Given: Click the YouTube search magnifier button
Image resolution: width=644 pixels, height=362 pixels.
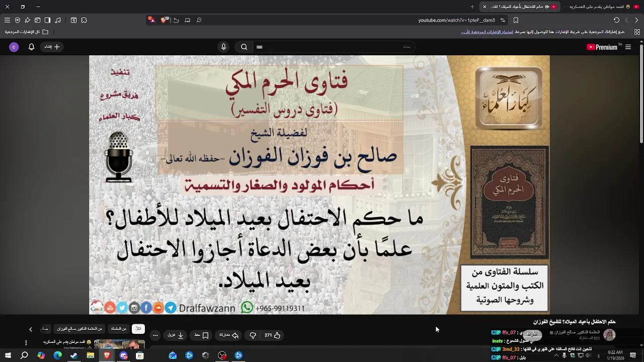Looking at the screenshot, I should pyautogui.click(x=244, y=47).
